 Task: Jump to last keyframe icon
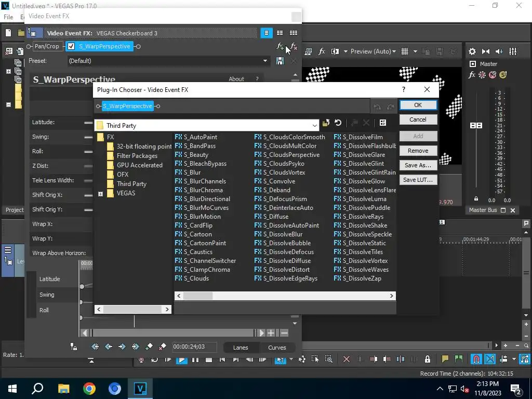click(136, 347)
